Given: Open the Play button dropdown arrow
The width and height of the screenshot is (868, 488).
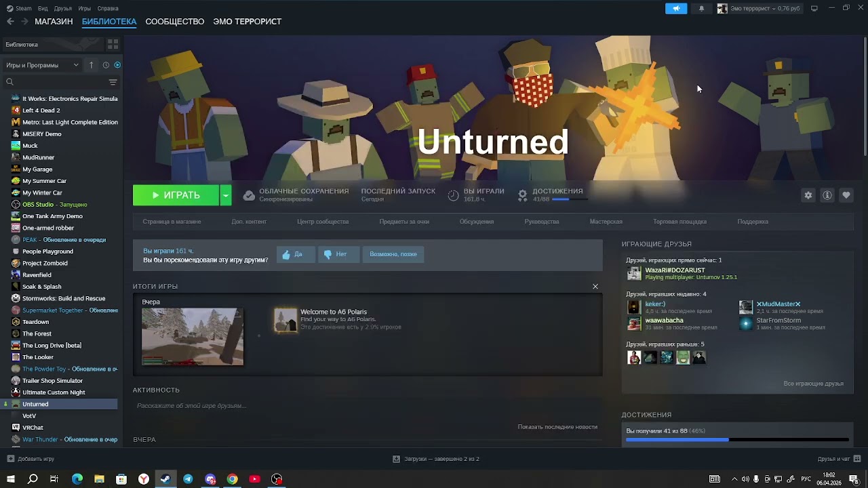Looking at the screenshot, I should pyautogui.click(x=226, y=195).
